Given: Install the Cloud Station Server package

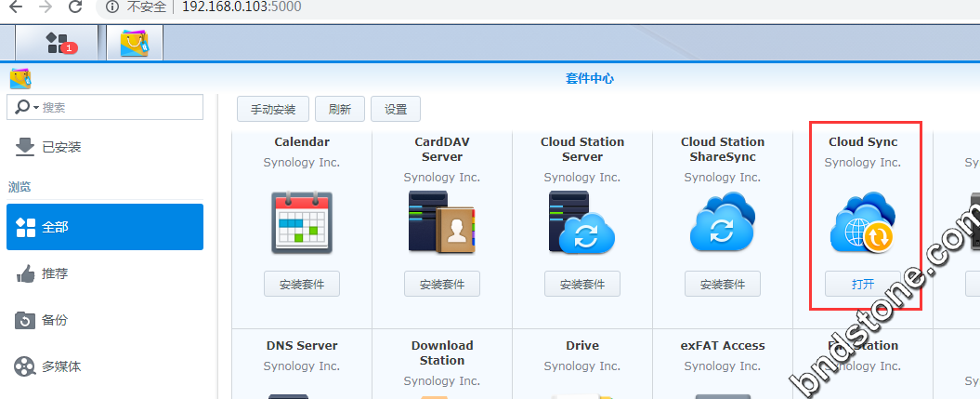Looking at the screenshot, I should [581, 284].
